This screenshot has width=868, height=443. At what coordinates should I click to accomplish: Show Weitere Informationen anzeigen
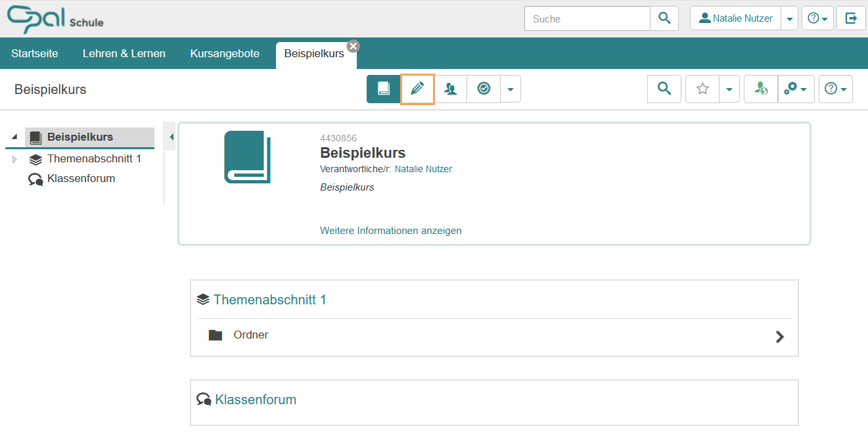pyautogui.click(x=390, y=231)
